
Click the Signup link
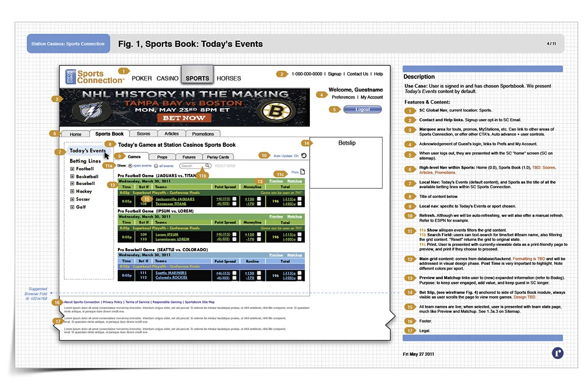[335, 74]
